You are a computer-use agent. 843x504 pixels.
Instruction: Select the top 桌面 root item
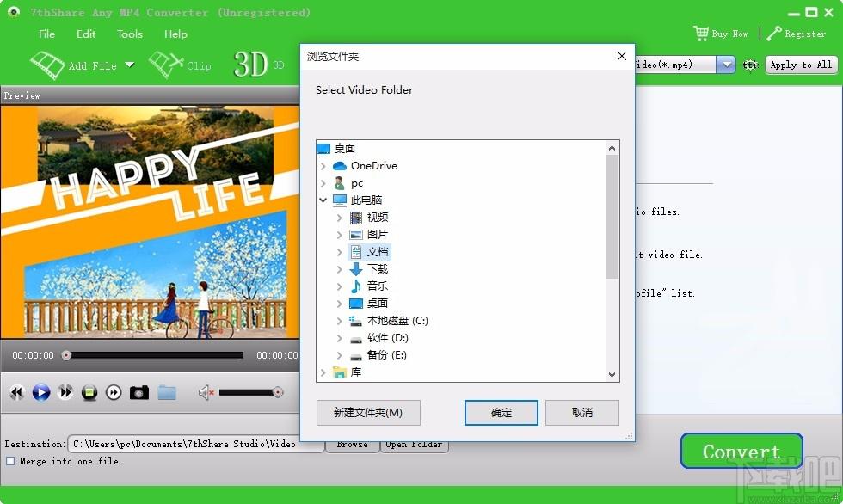coord(336,148)
